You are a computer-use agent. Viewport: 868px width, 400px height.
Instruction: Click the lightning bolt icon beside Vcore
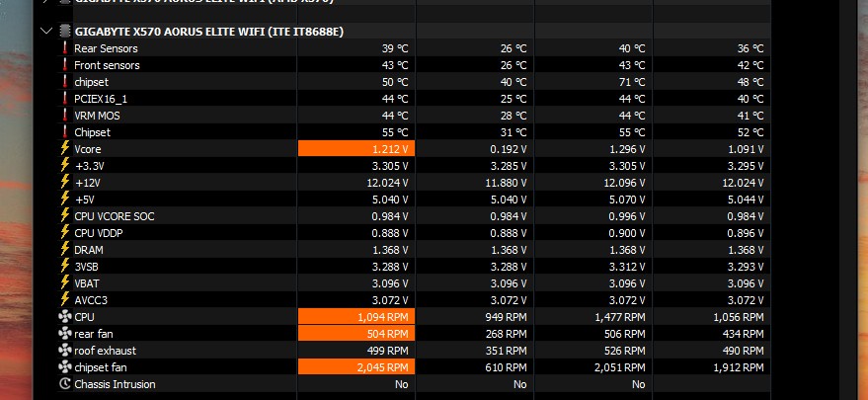pos(65,148)
